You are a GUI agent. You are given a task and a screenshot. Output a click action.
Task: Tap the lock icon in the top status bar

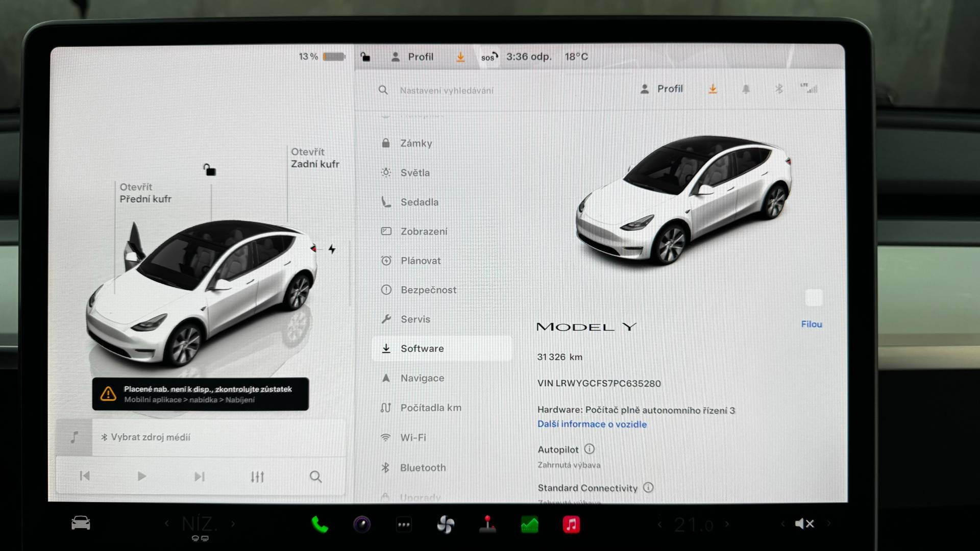point(365,57)
